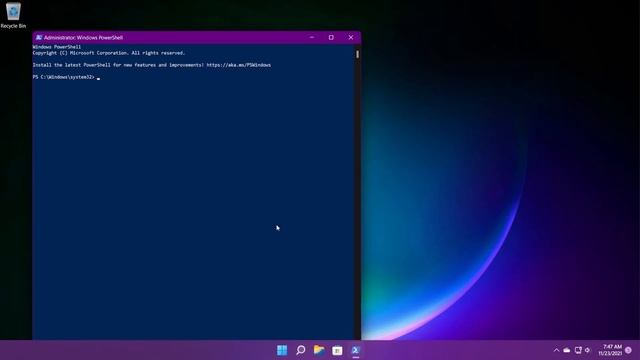Viewport: 640px width, 360px height.
Task: Maximize the PowerShell window
Action: [331, 38]
